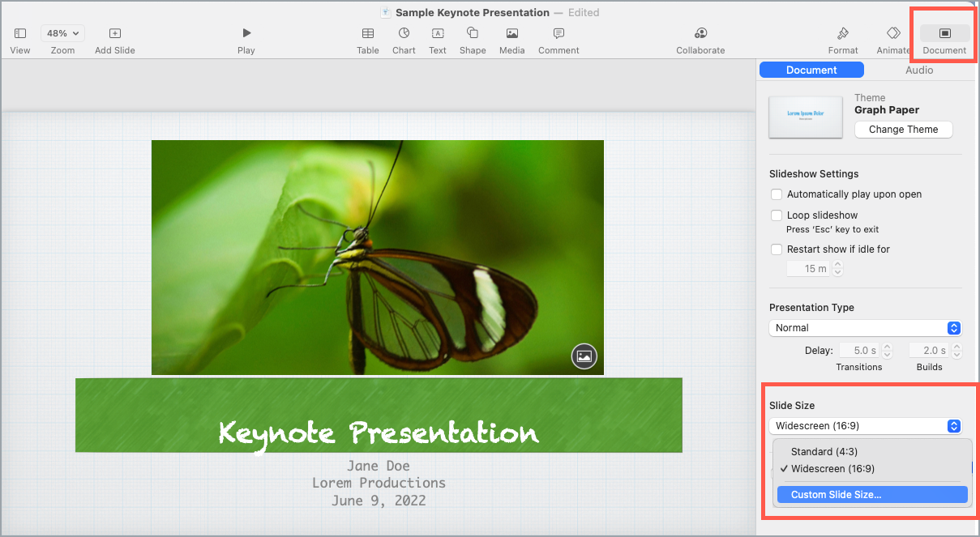Click the image replace icon on butterfly photo
The width and height of the screenshot is (980, 537).
[x=584, y=356]
